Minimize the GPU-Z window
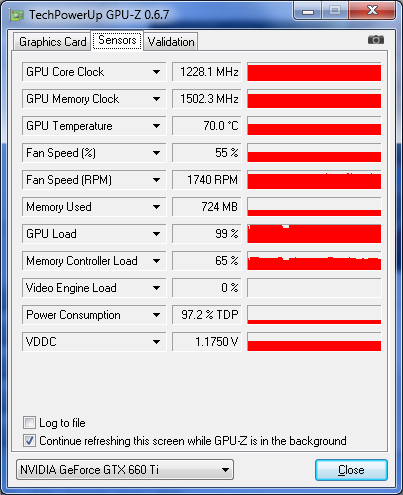This screenshot has height=495, width=403. tap(308, 11)
